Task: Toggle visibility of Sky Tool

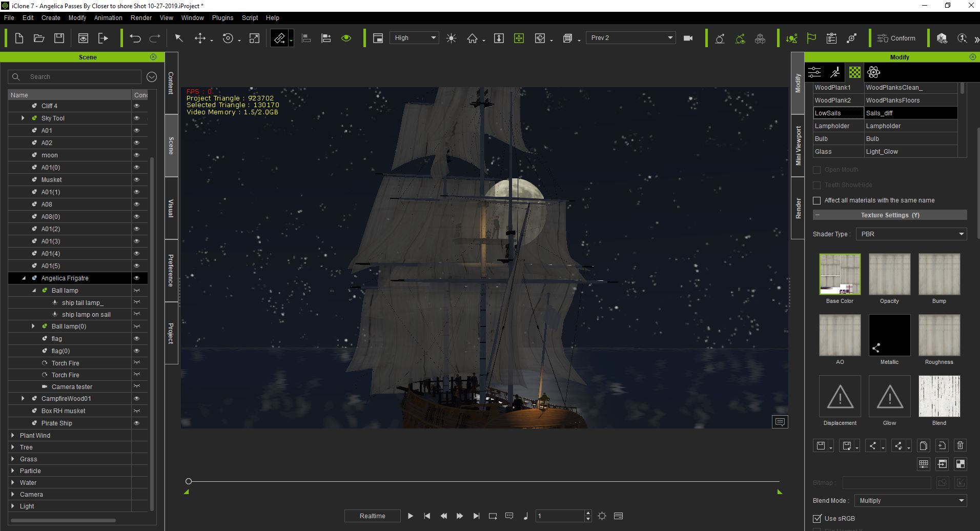Action: click(x=137, y=118)
